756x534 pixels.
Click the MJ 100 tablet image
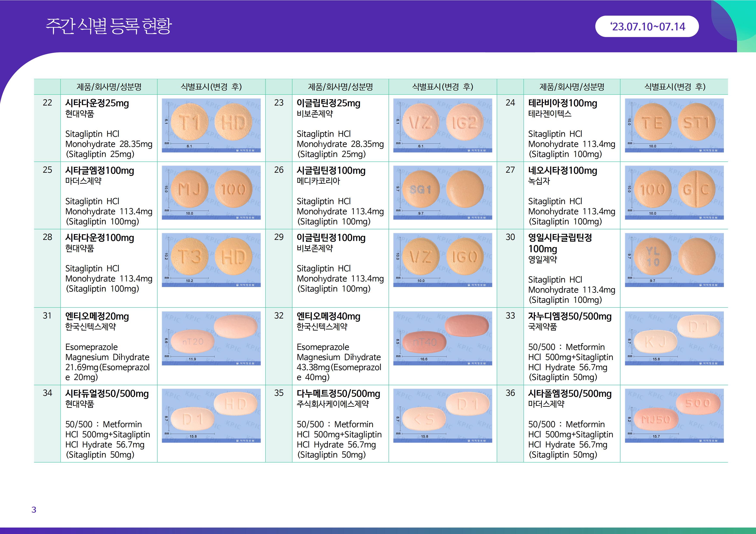pyautogui.click(x=211, y=192)
